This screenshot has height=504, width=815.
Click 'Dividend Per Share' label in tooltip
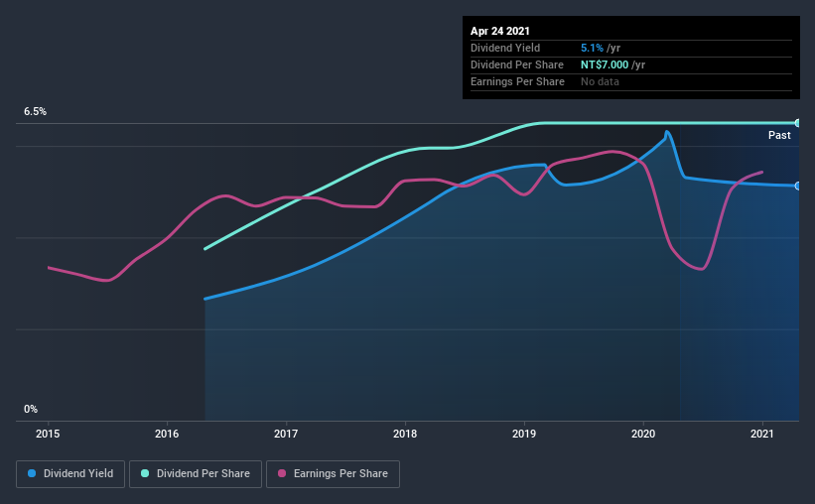[516, 64]
